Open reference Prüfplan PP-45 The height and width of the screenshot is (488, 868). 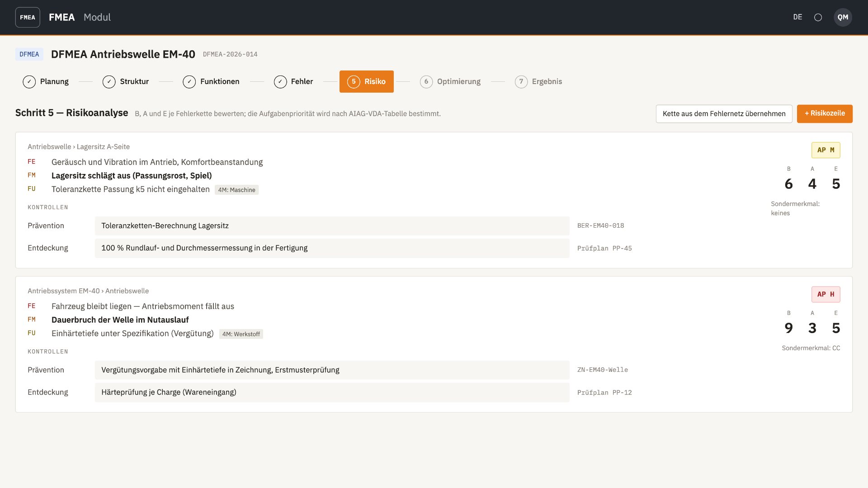click(x=604, y=249)
